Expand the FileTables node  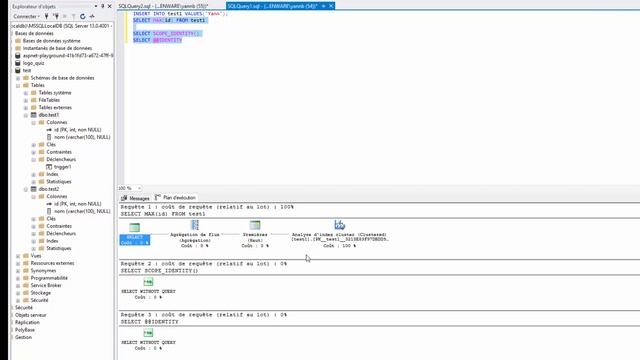[x=26, y=100]
